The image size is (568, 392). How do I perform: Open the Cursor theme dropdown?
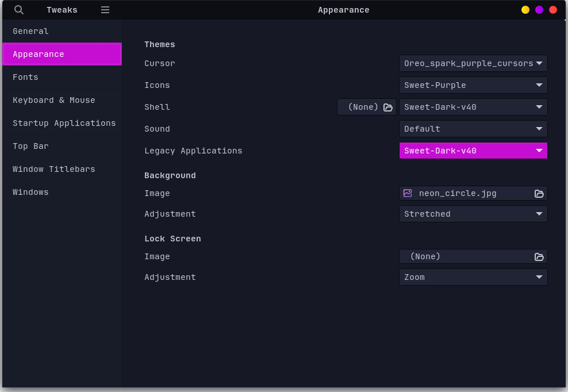coord(473,63)
